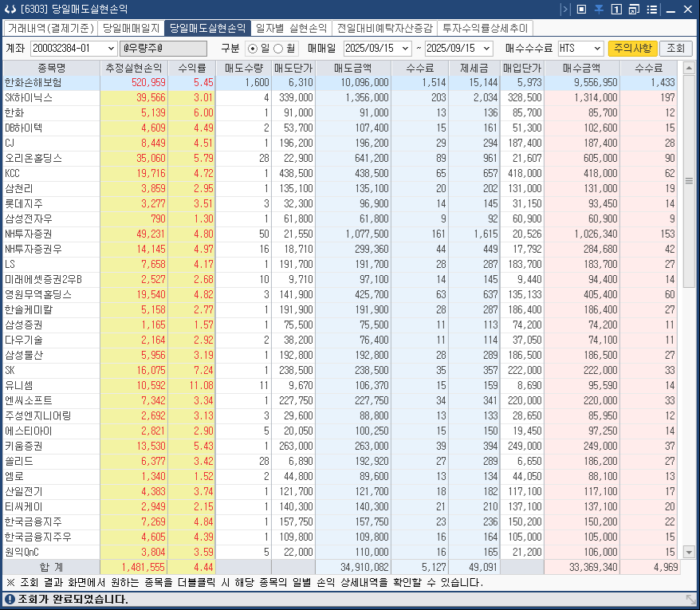Click the 조회 query button
The image size is (700, 610).
click(674, 48)
